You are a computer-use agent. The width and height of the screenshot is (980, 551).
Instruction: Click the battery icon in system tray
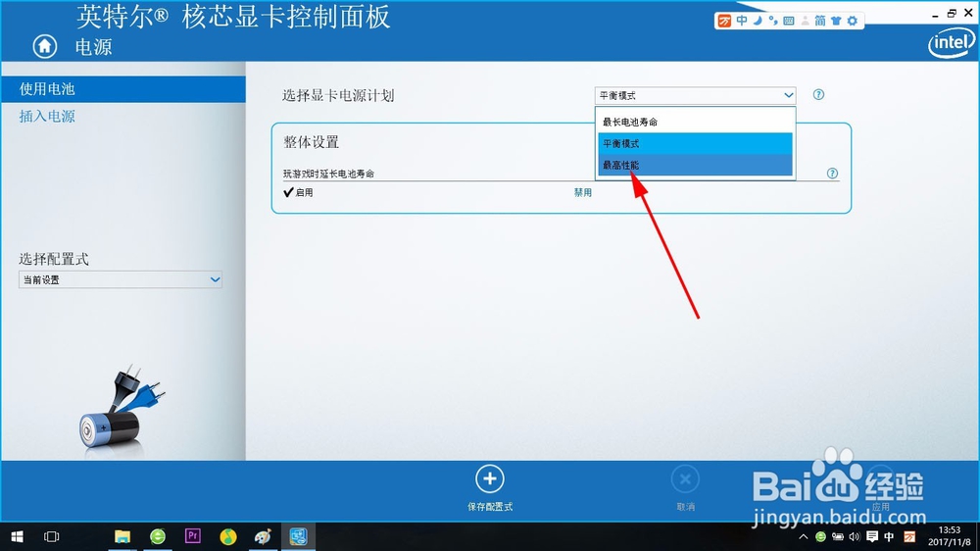point(838,537)
